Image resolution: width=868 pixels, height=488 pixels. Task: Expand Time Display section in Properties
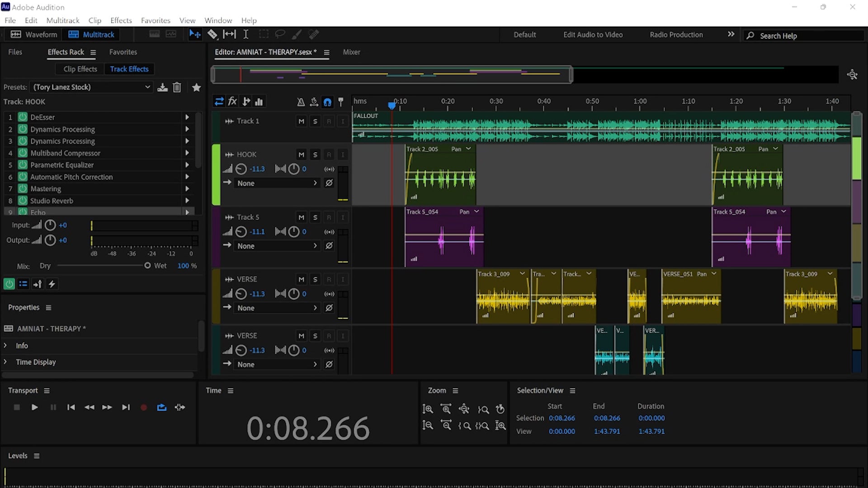click(x=5, y=362)
